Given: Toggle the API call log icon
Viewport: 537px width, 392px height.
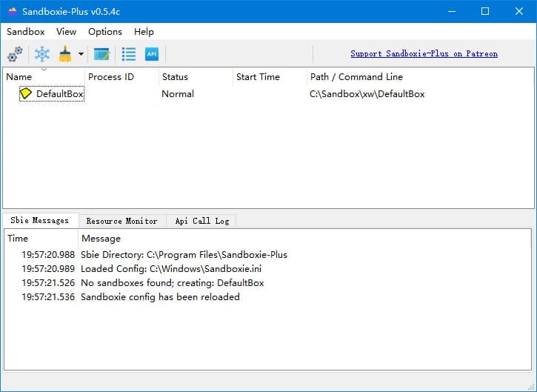Looking at the screenshot, I should point(152,54).
